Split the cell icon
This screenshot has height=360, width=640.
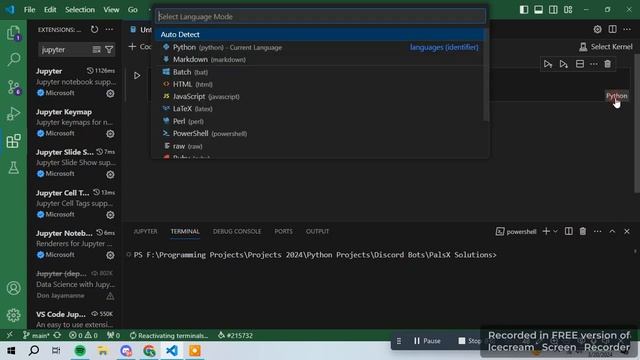(580, 64)
